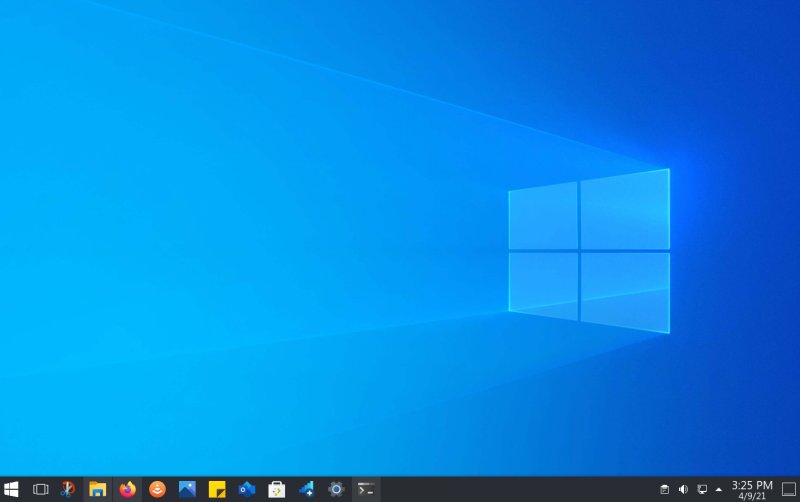
Task: Open Sticky Notes from the taskbar
Action: click(x=217, y=489)
